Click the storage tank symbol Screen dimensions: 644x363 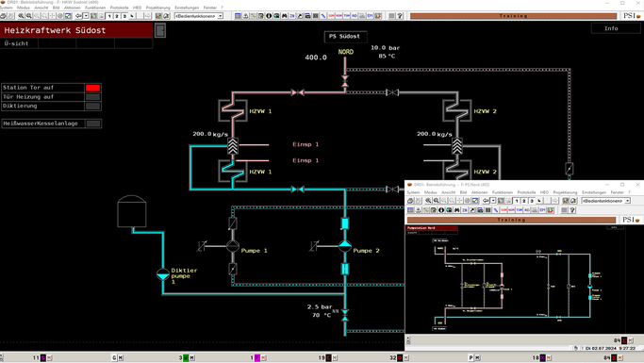coord(132,211)
